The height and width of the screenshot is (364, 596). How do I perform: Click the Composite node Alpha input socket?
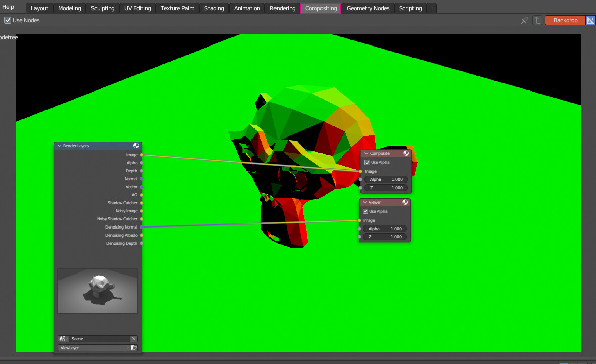[x=361, y=179]
